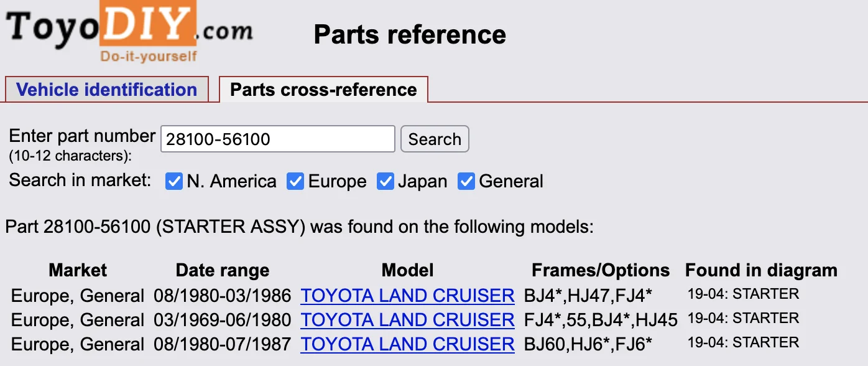The height and width of the screenshot is (366, 868).
Task: Click the date range 03/1969-06/1980
Action: (x=223, y=320)
